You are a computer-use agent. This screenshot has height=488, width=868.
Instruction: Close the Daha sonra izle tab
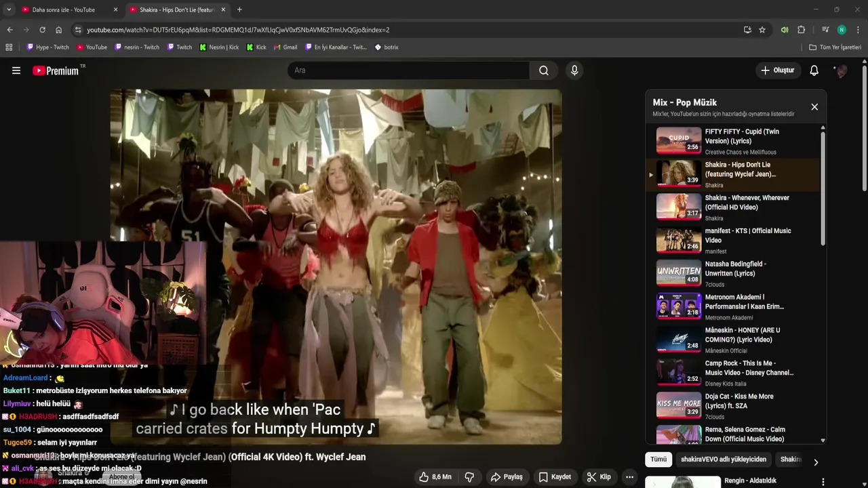[x=115, y=9]
